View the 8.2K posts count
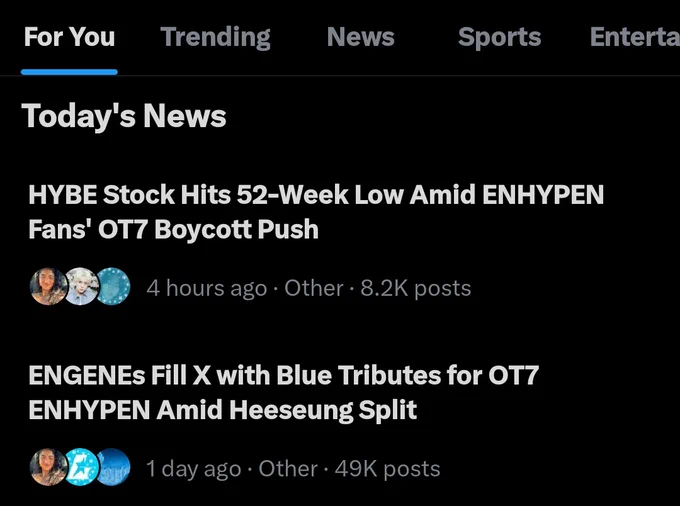Screen dimensions: 680x506 click(416, 288)
